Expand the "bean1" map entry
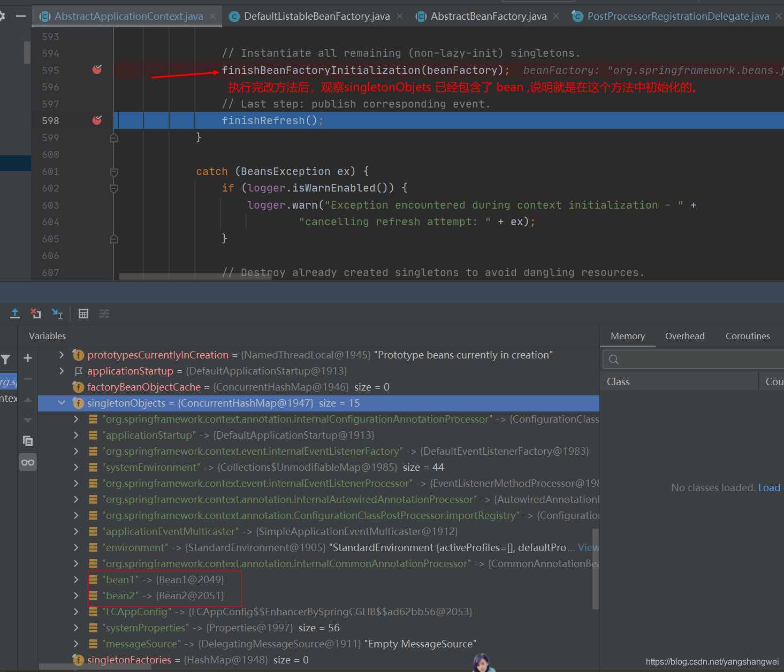 pos(76,579)
